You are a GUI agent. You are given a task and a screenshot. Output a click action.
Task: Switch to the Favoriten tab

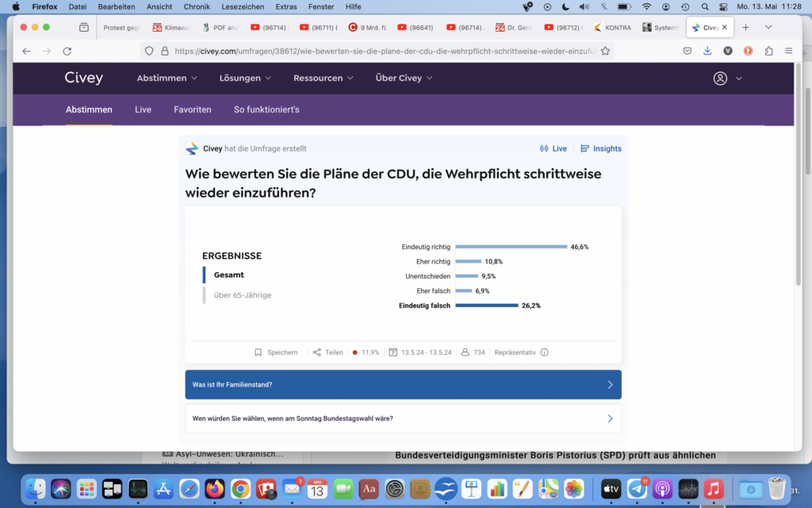point(192,110)
